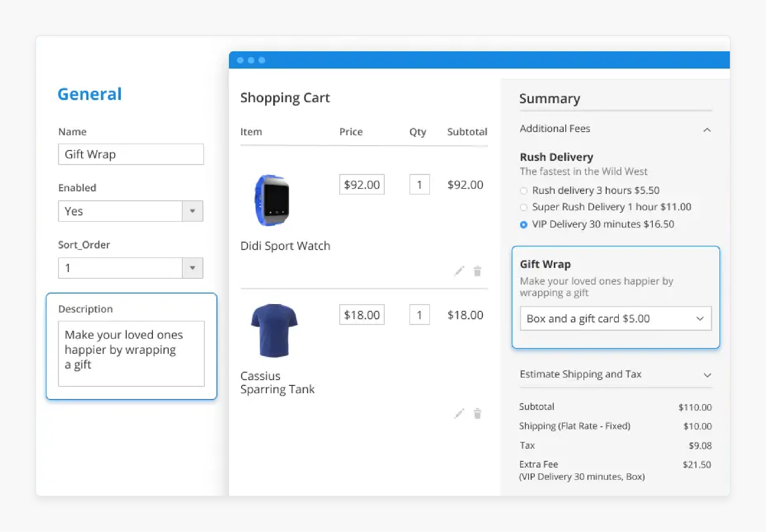This screenshot has height=532, width=766.
Task: Expand Estimate Shipping and Tax
Action: pyautogui.click(x=707, y=375)
